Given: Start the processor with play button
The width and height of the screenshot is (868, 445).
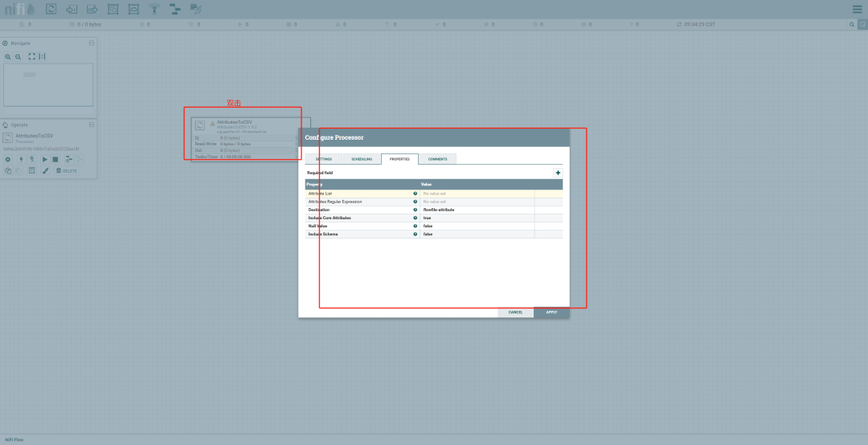Looking at the screenshot, I should pyautogui.click(x=45, y=159).
